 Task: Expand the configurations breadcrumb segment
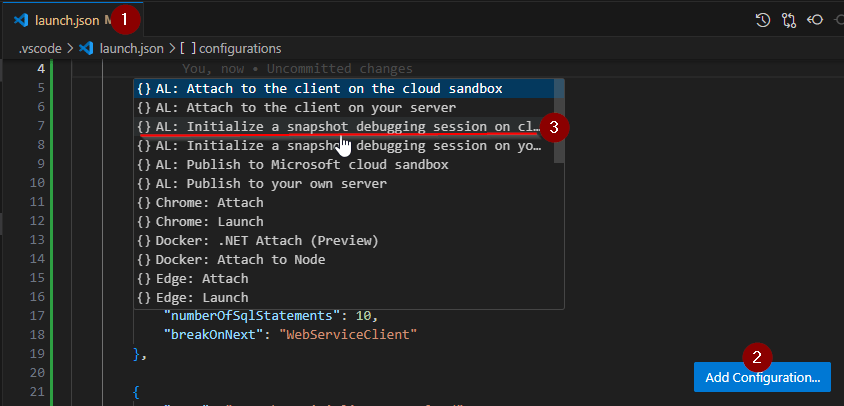(x=240, y=48)
